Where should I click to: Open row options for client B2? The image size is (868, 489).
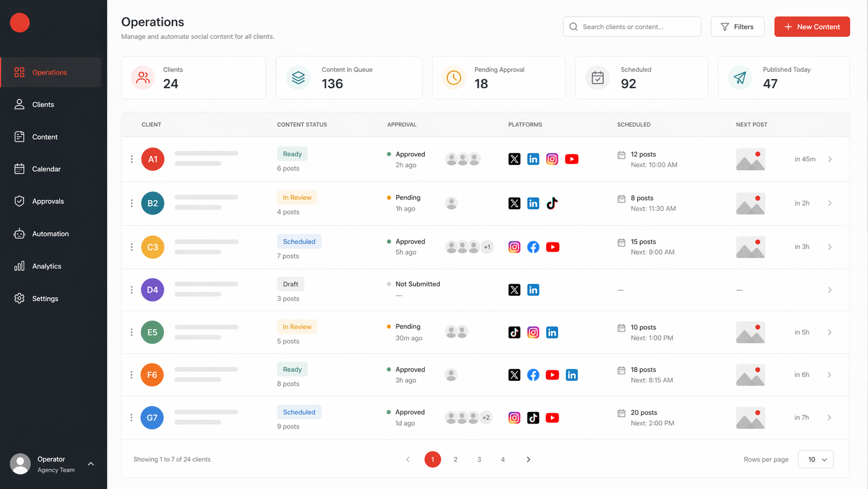coord(131,203)
